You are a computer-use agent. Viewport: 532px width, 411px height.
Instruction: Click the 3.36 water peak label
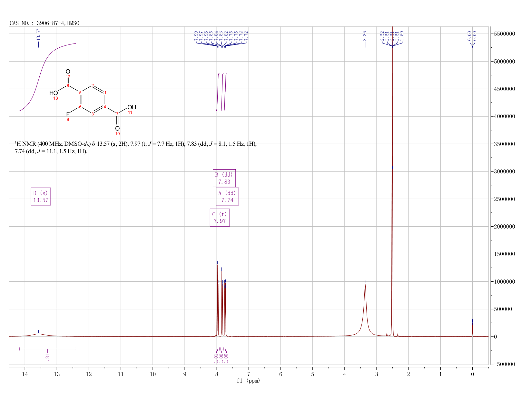tap(365, 35)
